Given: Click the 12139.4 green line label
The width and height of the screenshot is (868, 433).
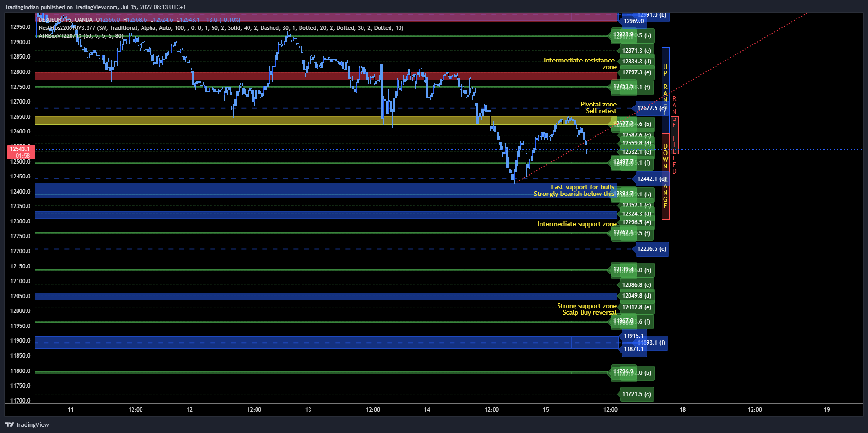Looking at the screenshot, I should click(x=623, y=269).
